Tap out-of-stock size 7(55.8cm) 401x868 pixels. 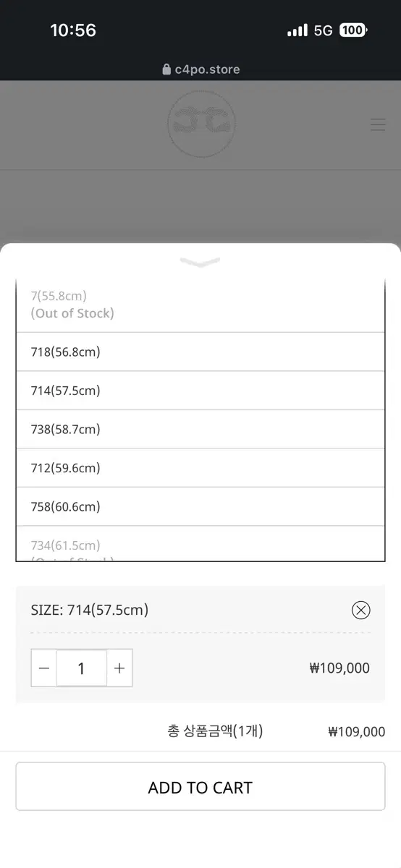tap(200, 305)
